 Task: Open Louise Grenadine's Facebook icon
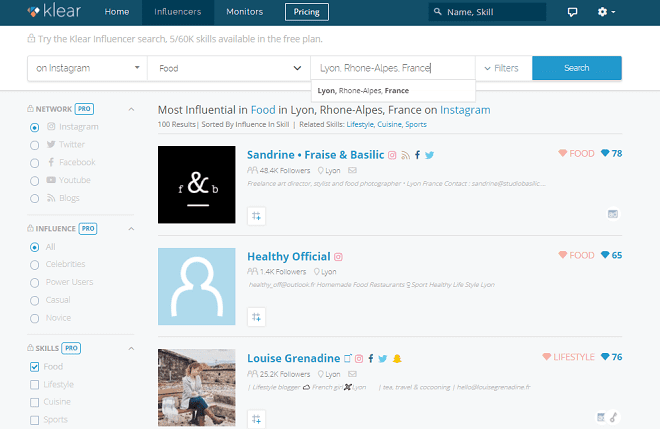(371, 359)
